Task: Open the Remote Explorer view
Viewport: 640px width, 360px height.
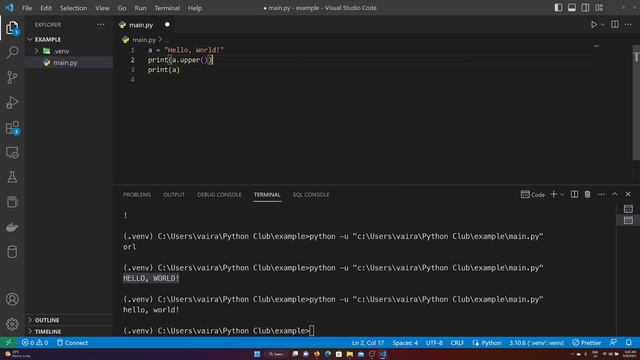Action: click(12, 153)
